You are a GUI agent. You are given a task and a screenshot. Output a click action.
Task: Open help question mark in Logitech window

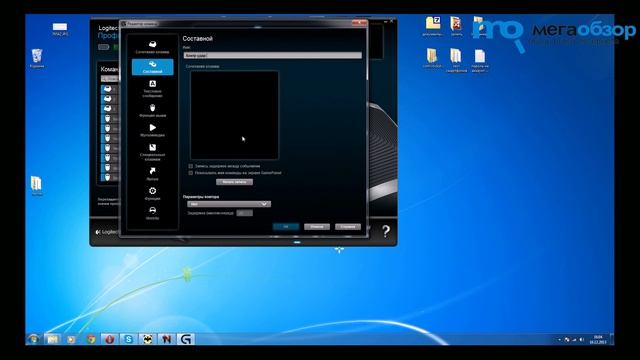point(386,231)
